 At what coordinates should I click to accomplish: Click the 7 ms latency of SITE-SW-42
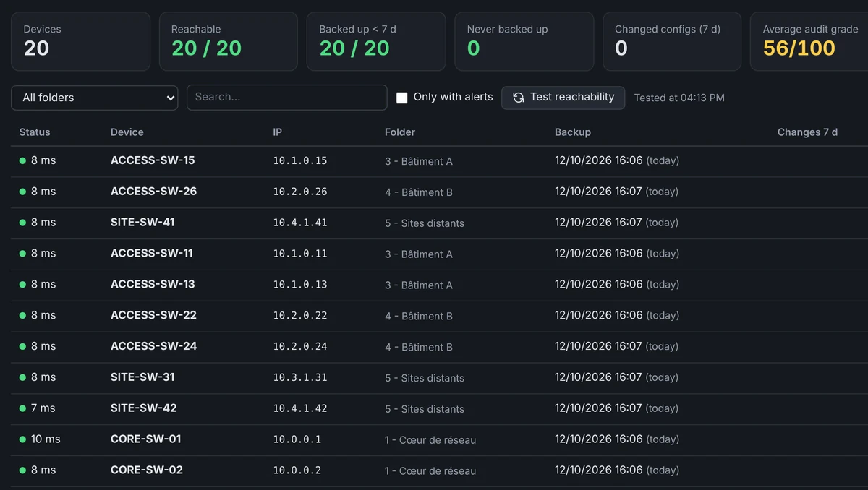click(43, 408)
